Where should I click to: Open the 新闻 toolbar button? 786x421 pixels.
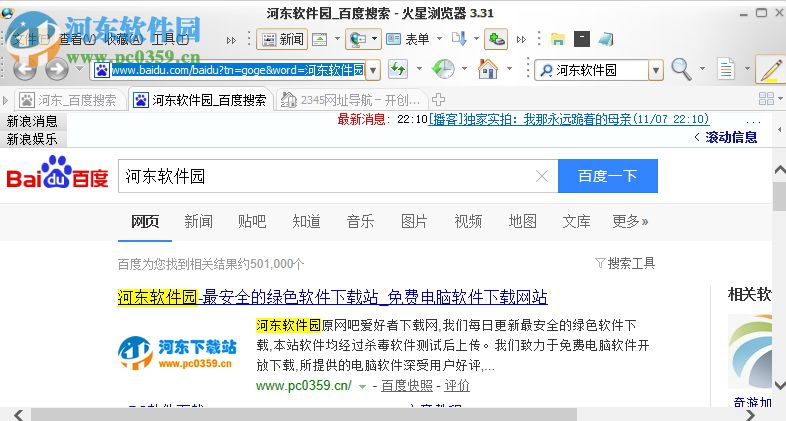click(x=282, y=39)
